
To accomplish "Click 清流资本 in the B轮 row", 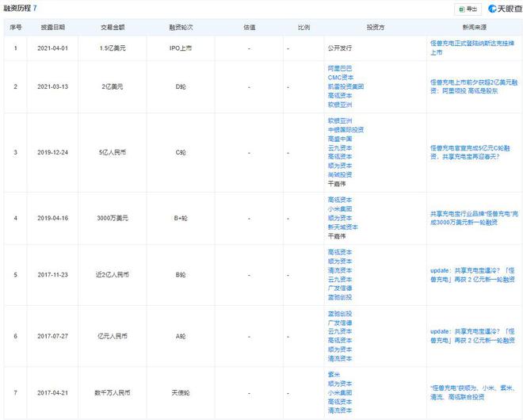I will coord(339,270).
